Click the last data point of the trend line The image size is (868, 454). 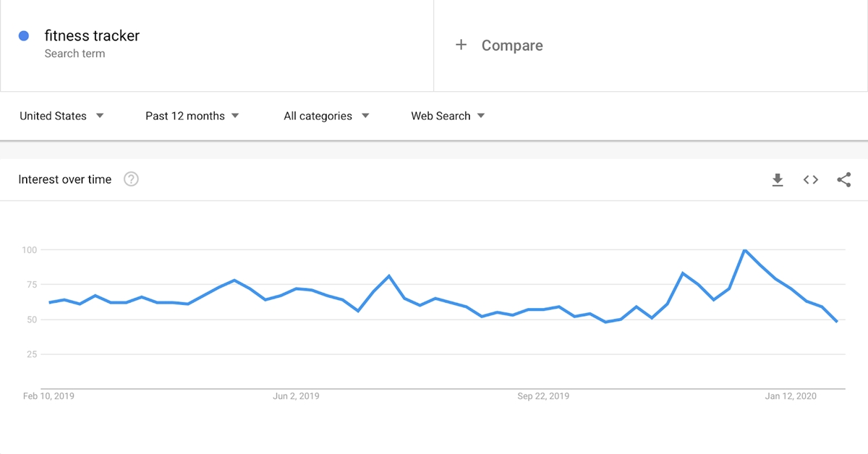pyautogui.click(x=837, y=321)
